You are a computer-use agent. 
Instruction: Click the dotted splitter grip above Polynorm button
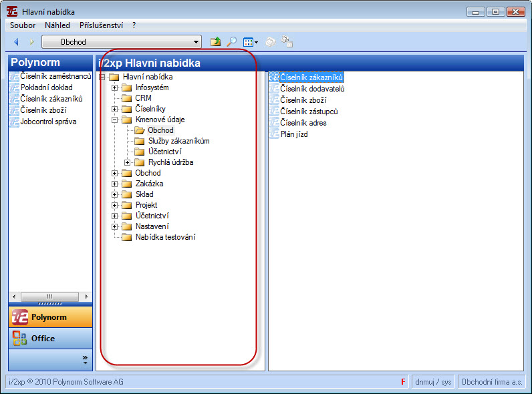50,303
